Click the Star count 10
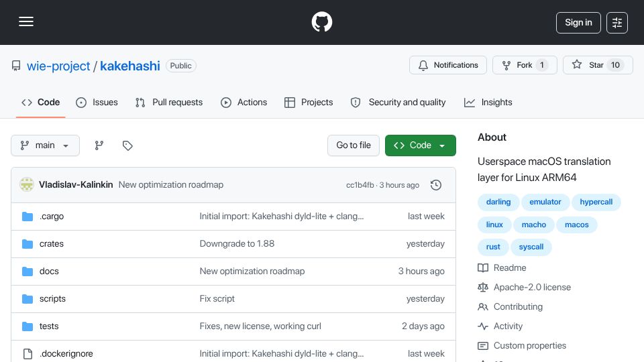 (x=615, y=65)
